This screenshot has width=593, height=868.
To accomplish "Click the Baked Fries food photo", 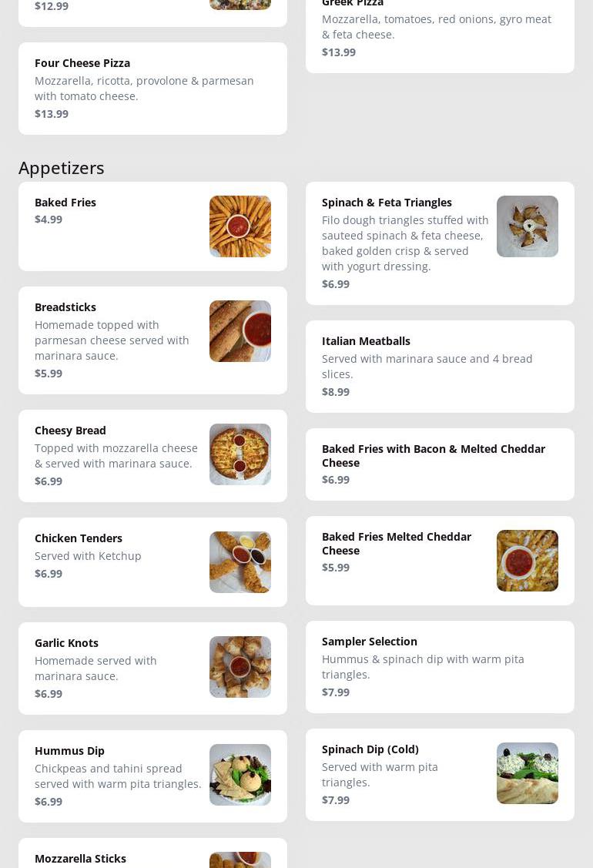I will coord(240,226).
